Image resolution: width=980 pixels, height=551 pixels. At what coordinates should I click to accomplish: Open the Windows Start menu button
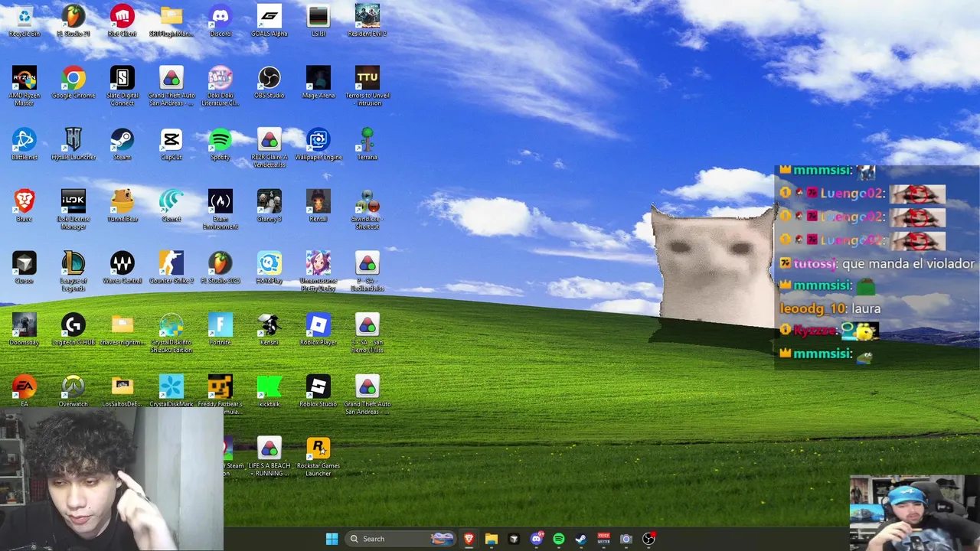(332, 539)
